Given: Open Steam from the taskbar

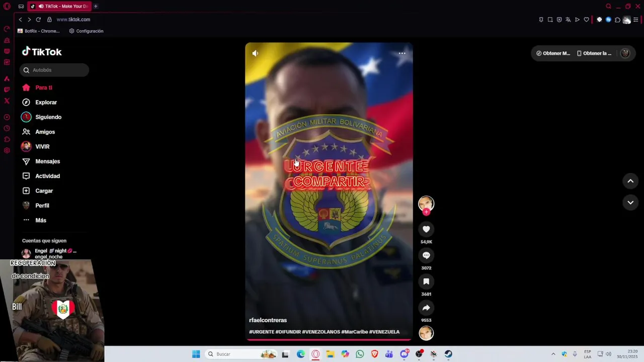Looking at the screenshot, I should click(x=448, y=354).
